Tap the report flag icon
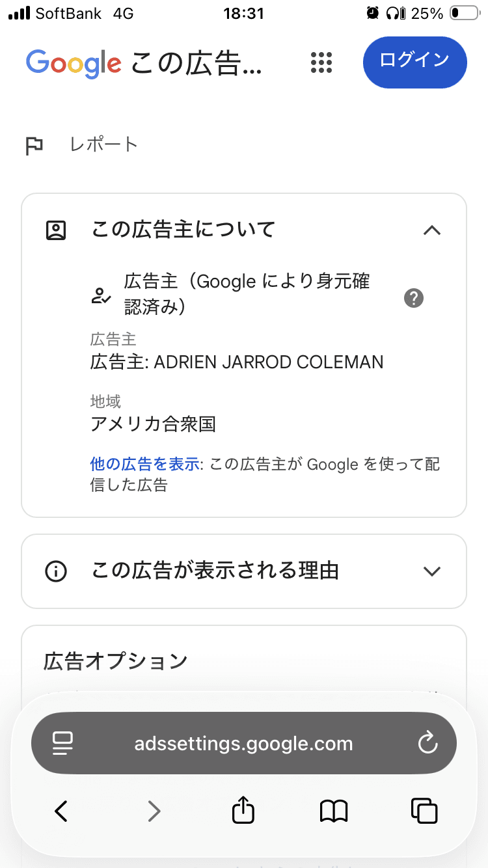Viewport: 488px width, 868px height. click(x=34, y=146)
